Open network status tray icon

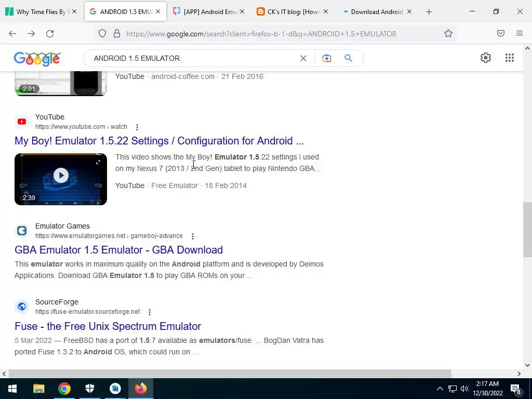453,389
